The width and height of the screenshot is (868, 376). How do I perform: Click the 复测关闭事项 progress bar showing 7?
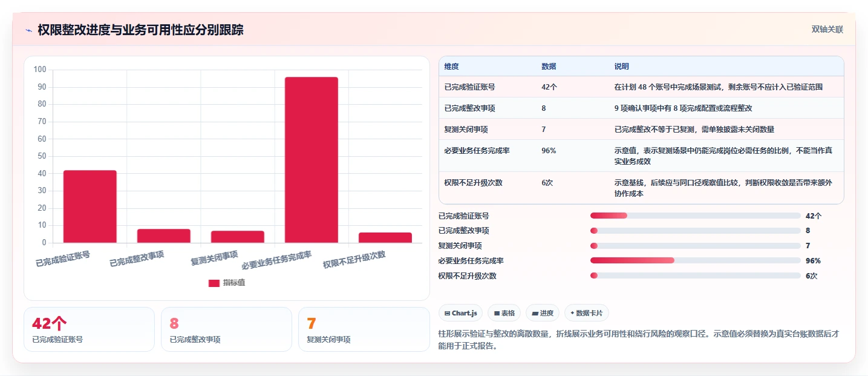tap(696, 246)
